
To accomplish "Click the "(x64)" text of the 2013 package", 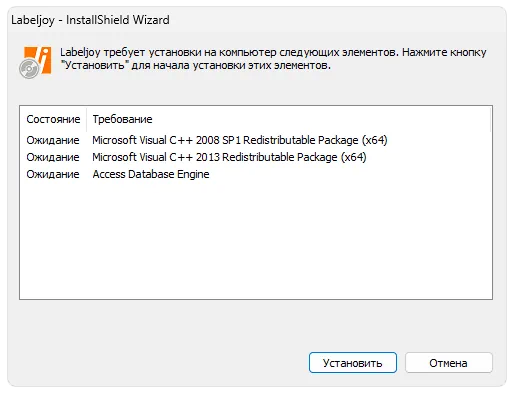I will (354, 157).
